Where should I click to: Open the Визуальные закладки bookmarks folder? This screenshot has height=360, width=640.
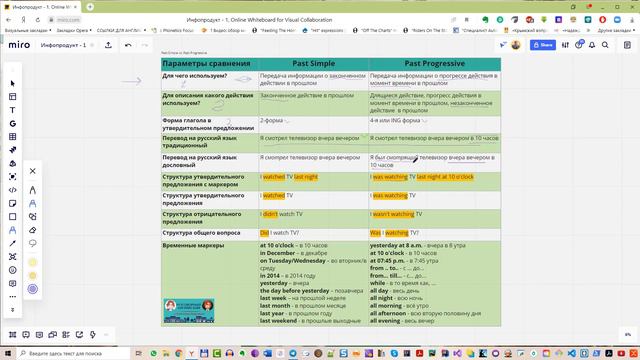(x=28, y=30)
